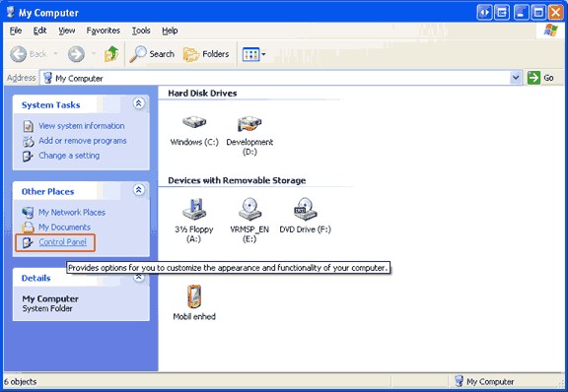Viewport: 568px width, 392px height.
Task: Collapse the Details panel chevron
Action: 138,278
